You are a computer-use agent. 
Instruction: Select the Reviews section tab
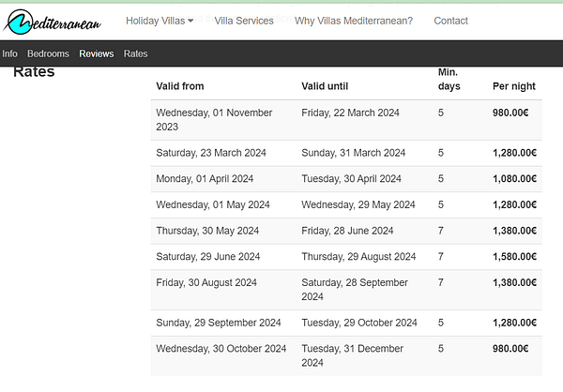97,53
